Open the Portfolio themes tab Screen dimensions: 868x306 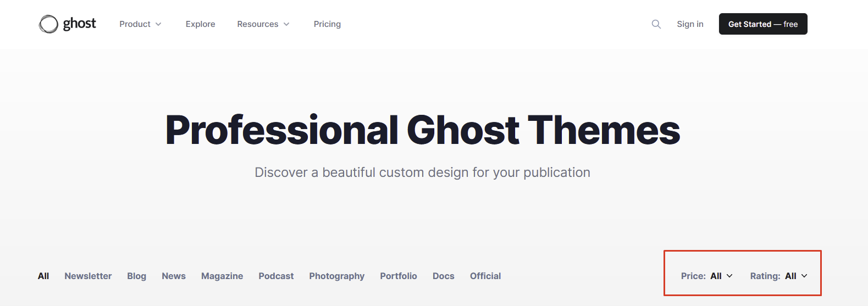(x=399, y=276)
